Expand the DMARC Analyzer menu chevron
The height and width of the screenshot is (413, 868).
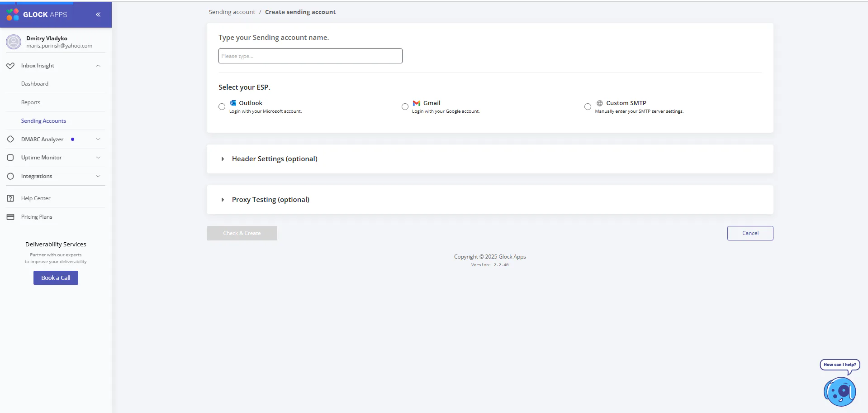(98, 139)
